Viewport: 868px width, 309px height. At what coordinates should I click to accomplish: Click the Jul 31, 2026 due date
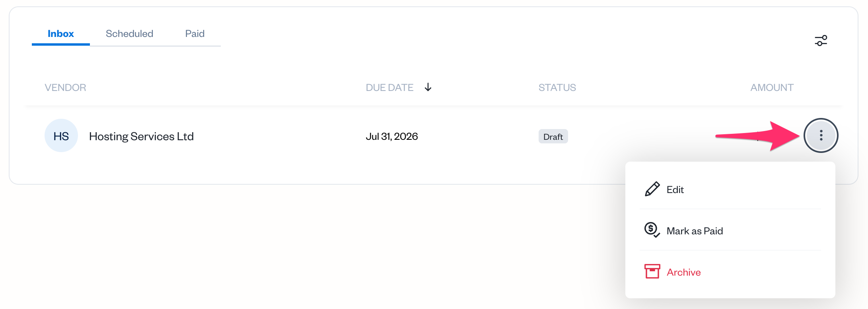(x=392, y=136)
